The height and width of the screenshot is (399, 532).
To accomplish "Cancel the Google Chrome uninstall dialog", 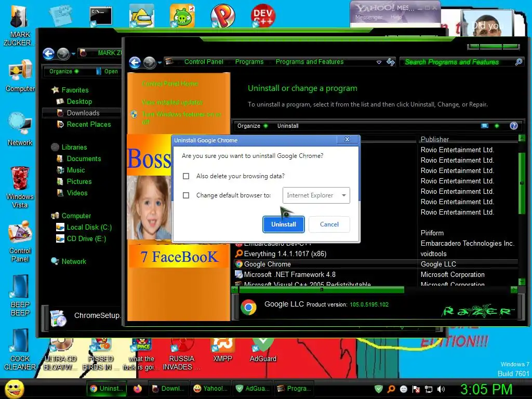I will (x=329, y=224).
